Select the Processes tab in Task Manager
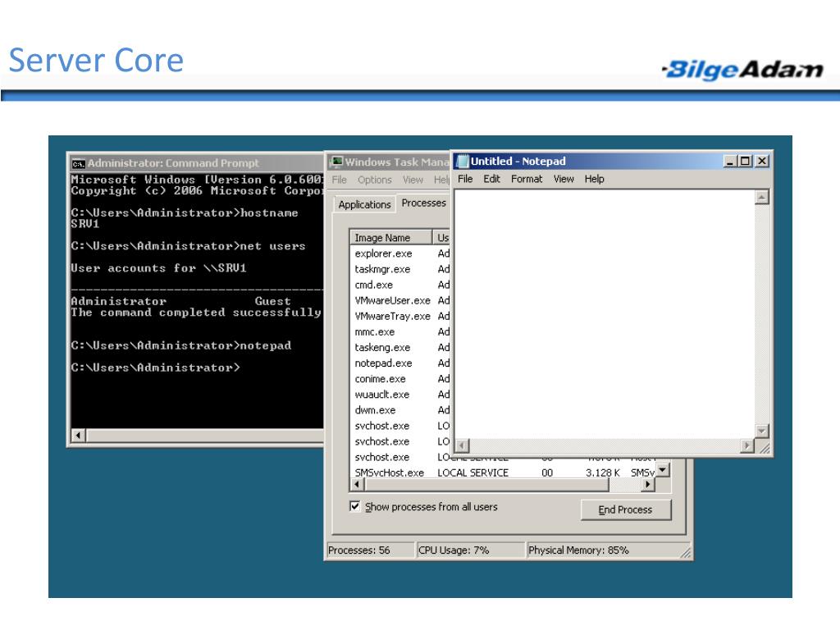Image resolution: width=840 pixels, height=630 pixels. click(423, 203)
